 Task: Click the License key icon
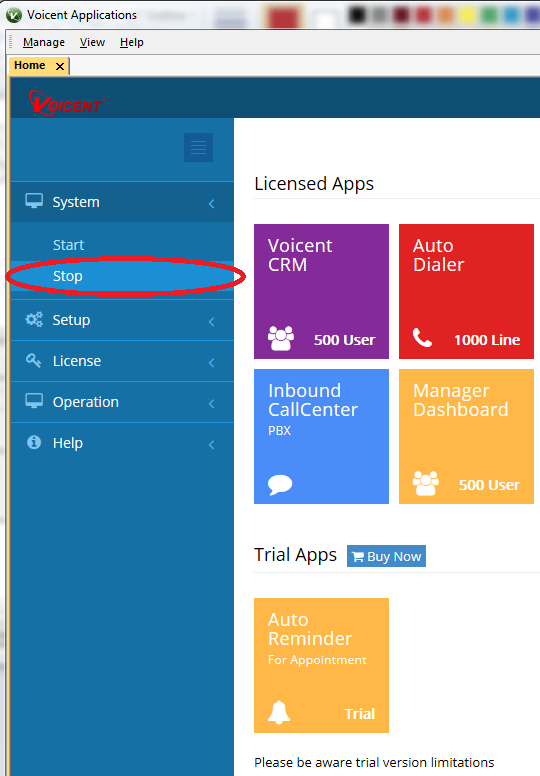(34, 360)
